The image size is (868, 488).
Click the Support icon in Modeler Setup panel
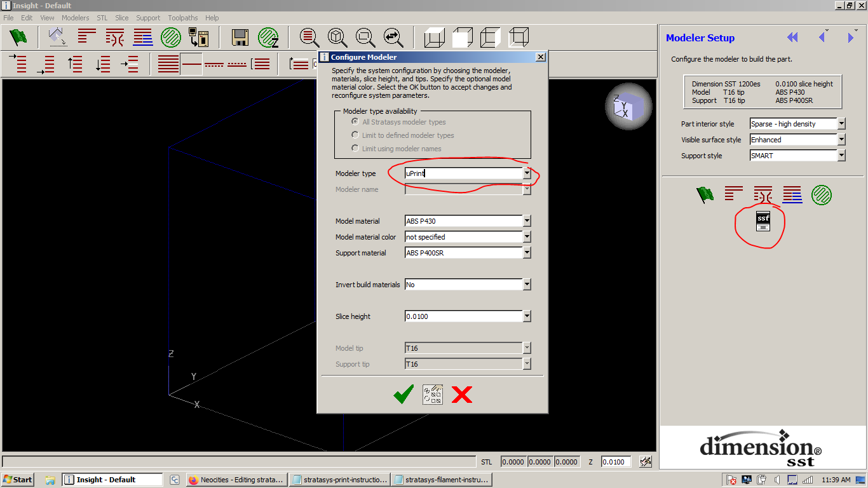click(x=763, y=195)
